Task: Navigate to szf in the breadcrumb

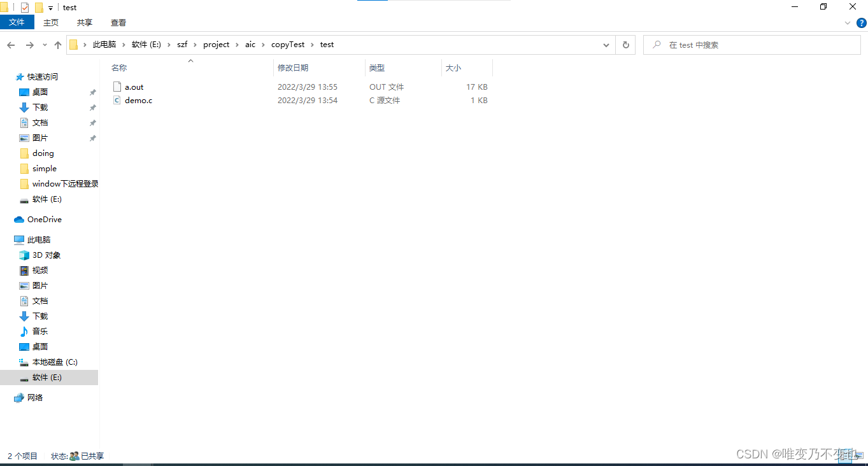Action: tap(182, 45)
